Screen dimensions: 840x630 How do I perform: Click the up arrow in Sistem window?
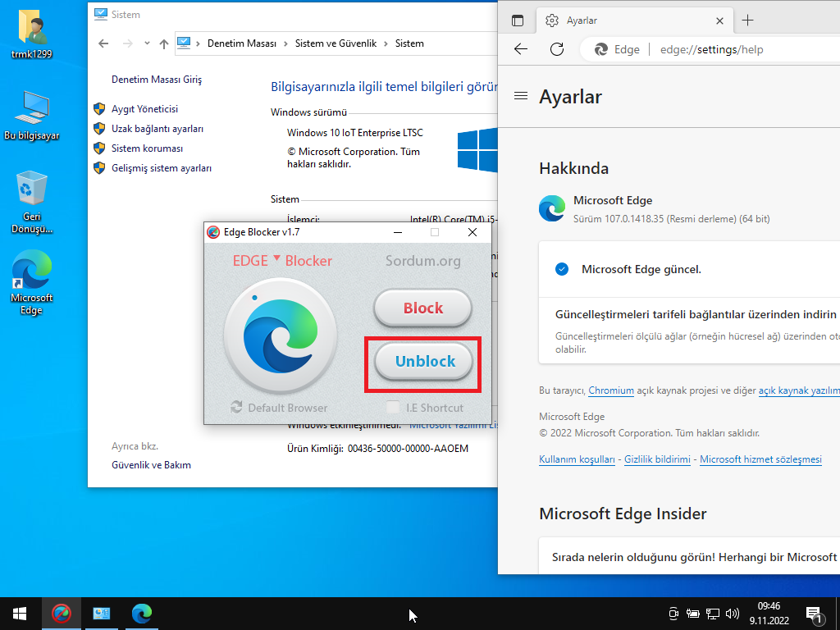(x=164, y=43)
